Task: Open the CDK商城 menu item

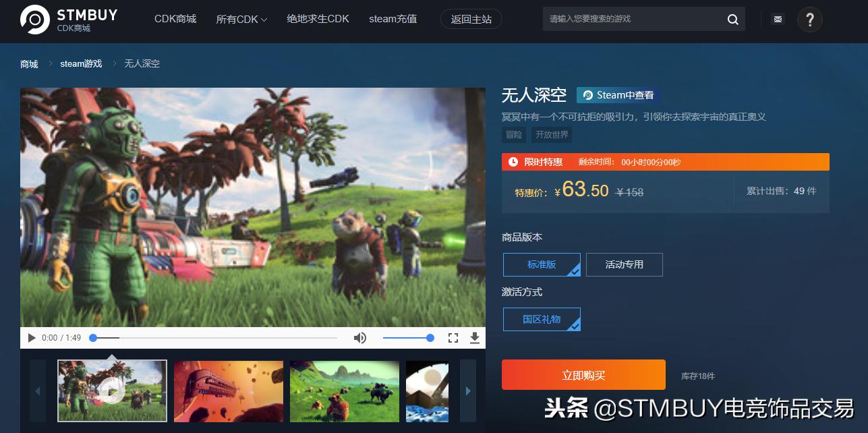Action: (x=175, y=19)
